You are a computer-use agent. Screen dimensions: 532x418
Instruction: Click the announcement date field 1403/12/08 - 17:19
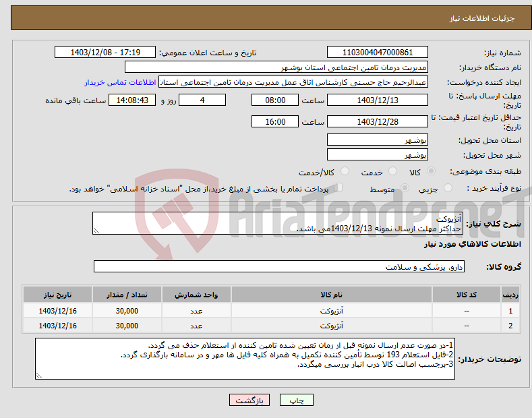click(105, 53)
